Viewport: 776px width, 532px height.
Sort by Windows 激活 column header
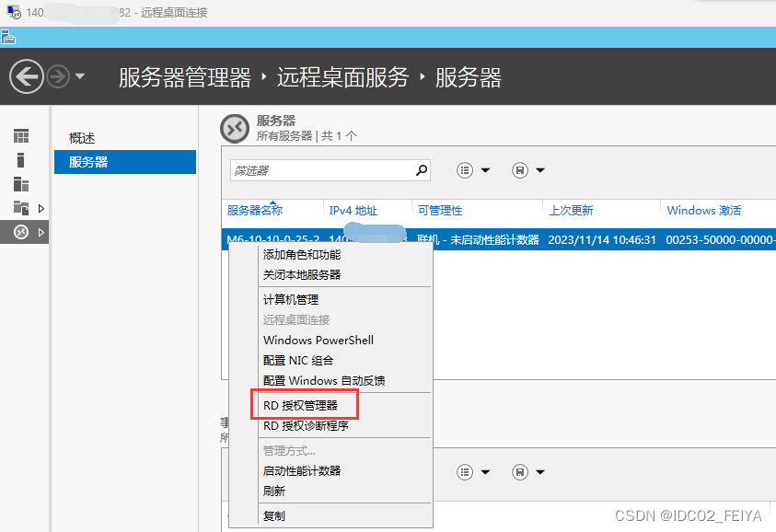[704, 211]
